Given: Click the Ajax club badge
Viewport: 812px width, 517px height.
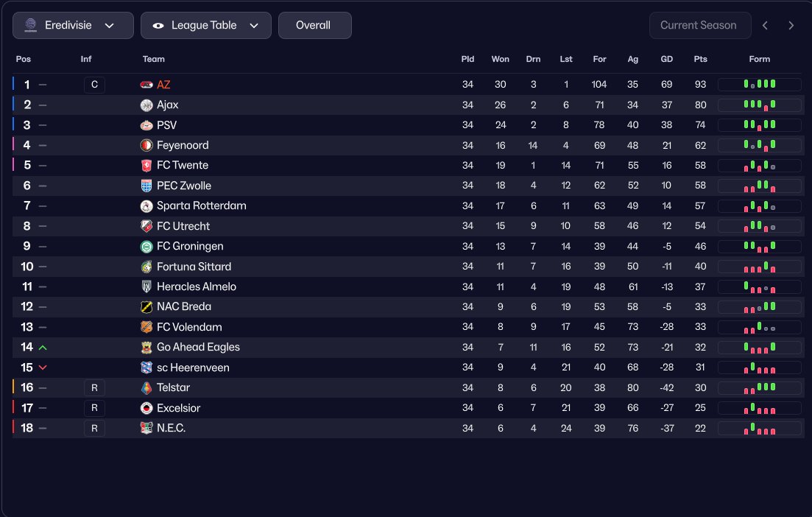Looking at the screenshot, I should pyautogui.click(x=146, y=105).
